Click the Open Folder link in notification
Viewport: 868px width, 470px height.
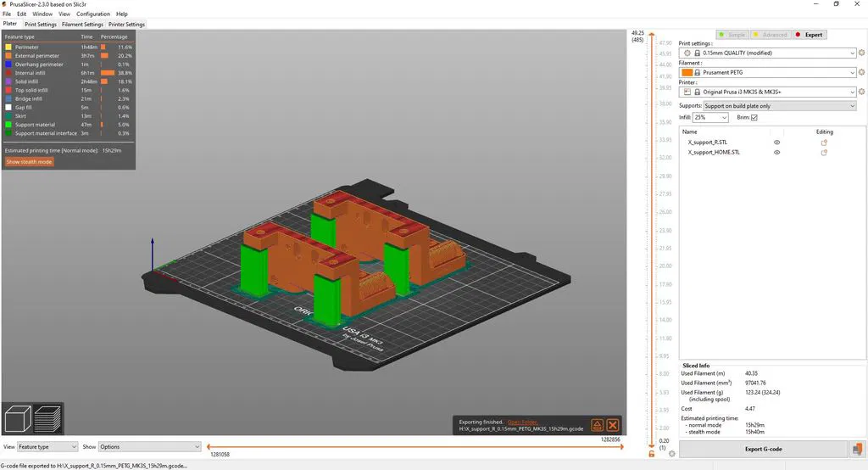[522, 422]
